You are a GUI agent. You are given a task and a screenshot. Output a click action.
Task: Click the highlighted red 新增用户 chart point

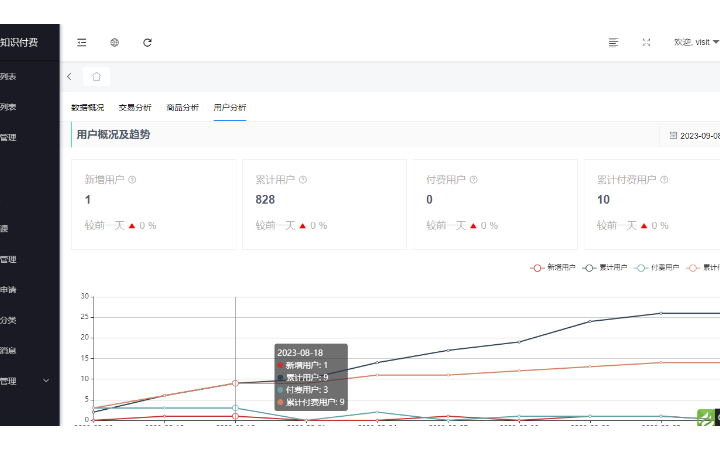(x=236, y=416)
